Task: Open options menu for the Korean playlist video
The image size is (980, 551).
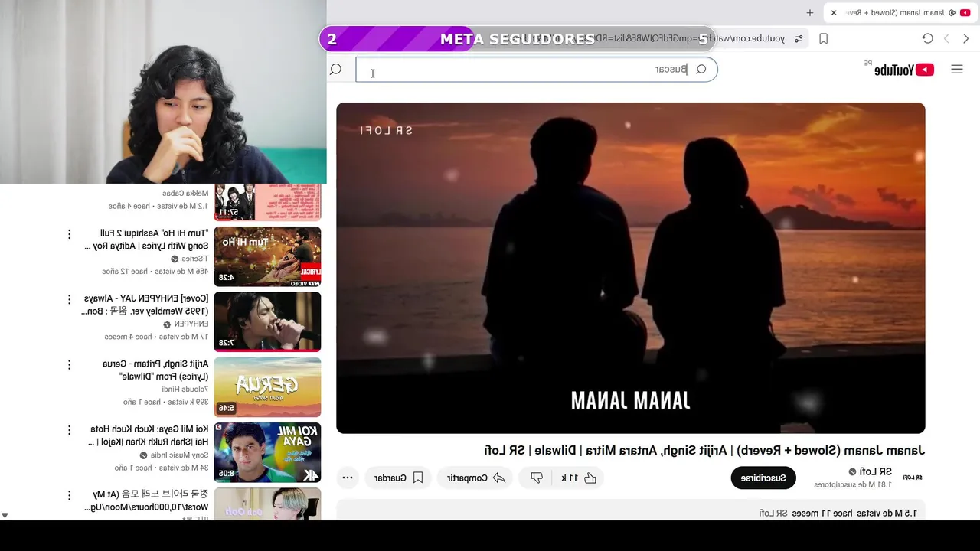Action: pos(69,495)
